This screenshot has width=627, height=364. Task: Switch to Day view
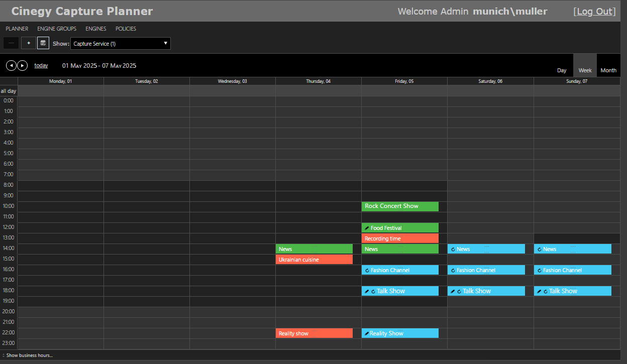(561, 70)
